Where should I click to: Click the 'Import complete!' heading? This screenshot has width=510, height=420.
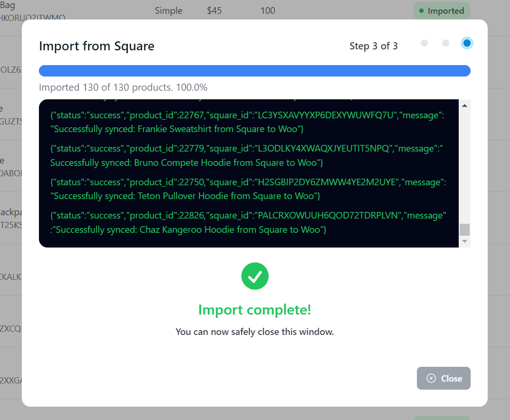tap(255, 309)
